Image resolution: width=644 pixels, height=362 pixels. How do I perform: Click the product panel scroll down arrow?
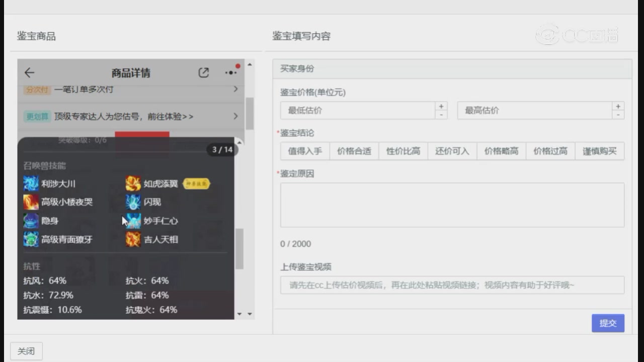tap(250, 314)
